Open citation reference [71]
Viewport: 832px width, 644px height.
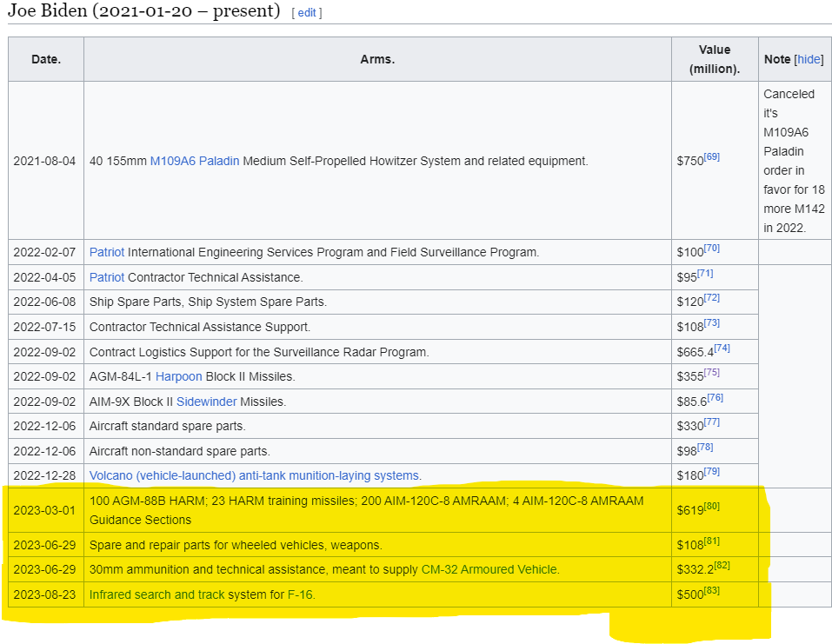[705, 273]
